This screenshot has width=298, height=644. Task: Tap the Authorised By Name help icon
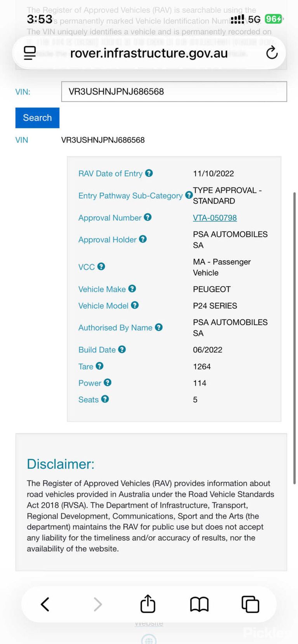click(x=159, y=327)
